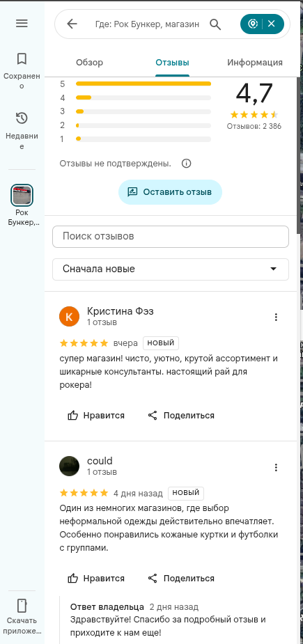
Task: Share the review by could
Action: 181,579
